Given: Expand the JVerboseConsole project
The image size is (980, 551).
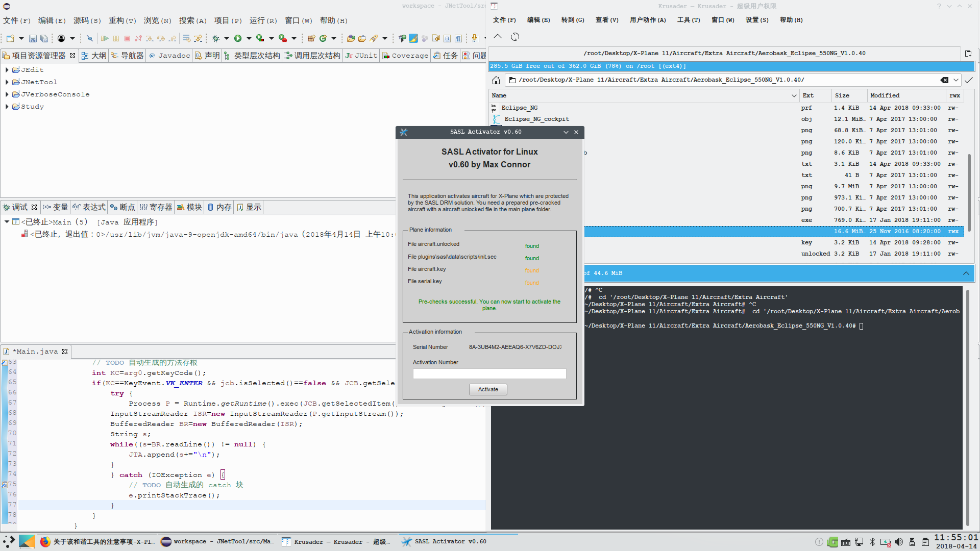Looking at the screenshot, I should point(7,94).
